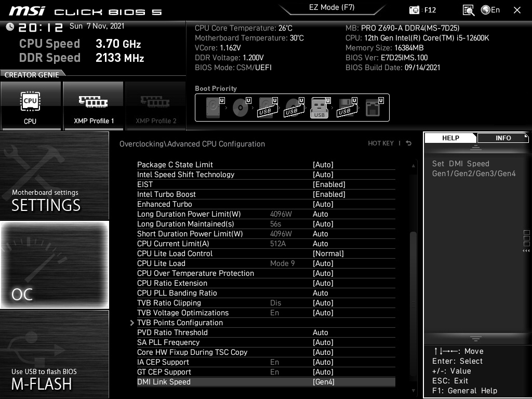The image size is (532, 399).
Task: Click the CPU Creator Genie tile
Action: click(x=31, y=106)
